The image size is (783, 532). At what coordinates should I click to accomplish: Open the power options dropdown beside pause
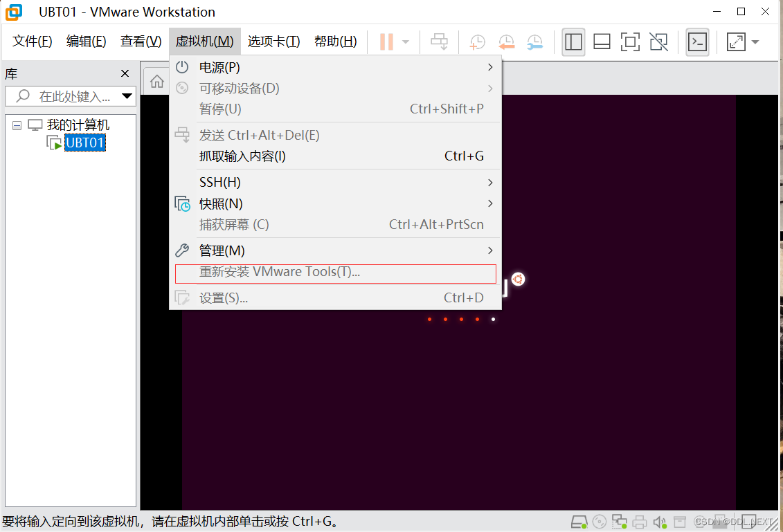406,42
